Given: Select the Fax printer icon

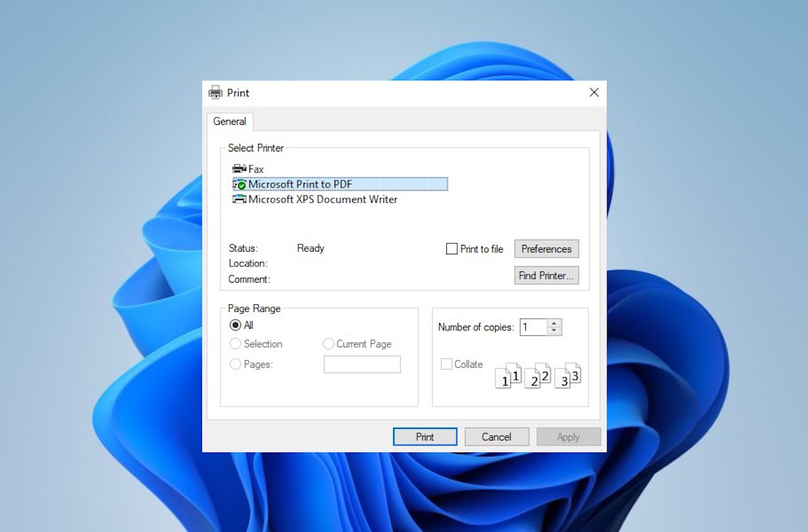Looking at the screenshot, I should click(239, 169).
